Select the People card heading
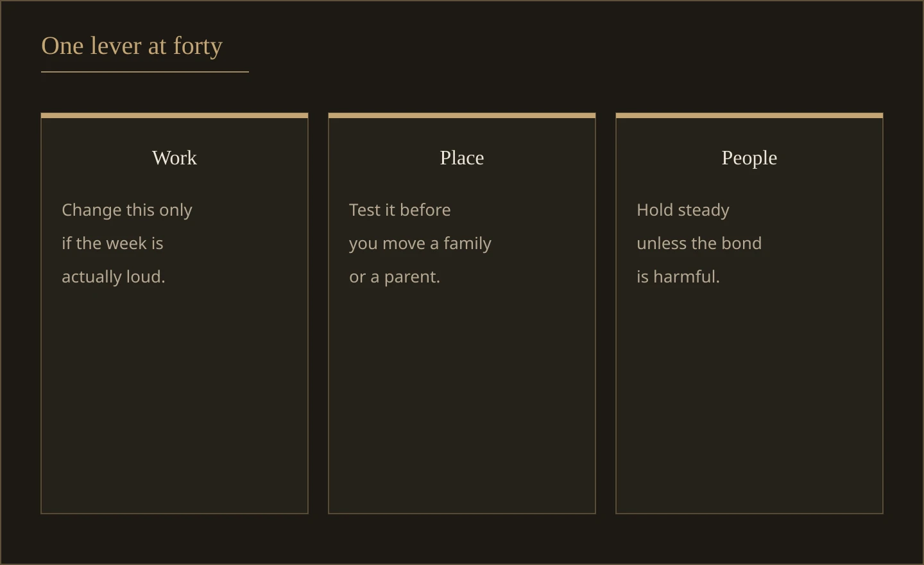The height and width of the screenshot is (565, 924). pyautogui.click(x=749, y=158)
